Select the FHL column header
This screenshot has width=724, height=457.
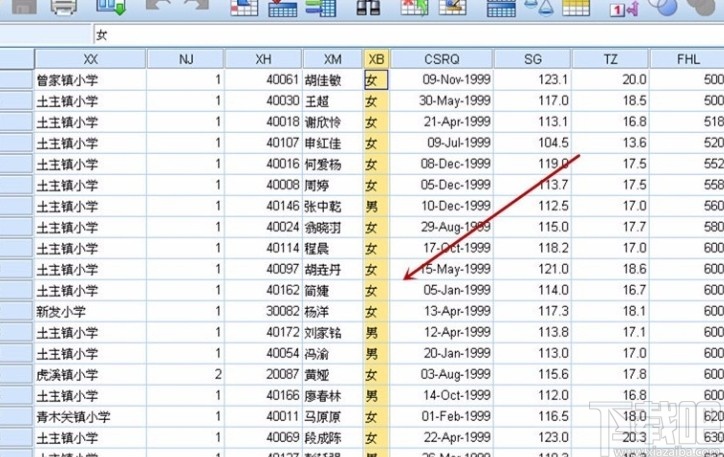(x=688, y=59)
